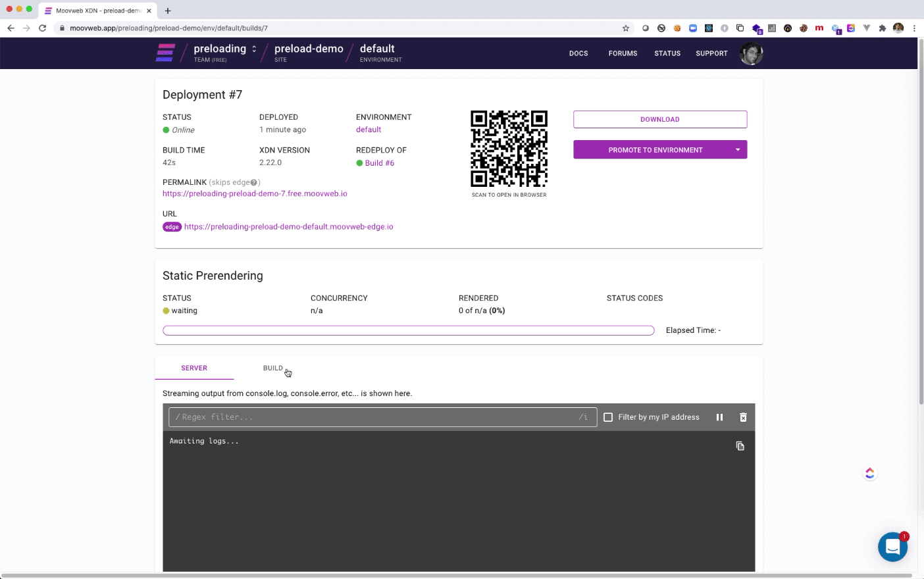Toggle regex case-insensitive '/i' flag

pos(583,417)
